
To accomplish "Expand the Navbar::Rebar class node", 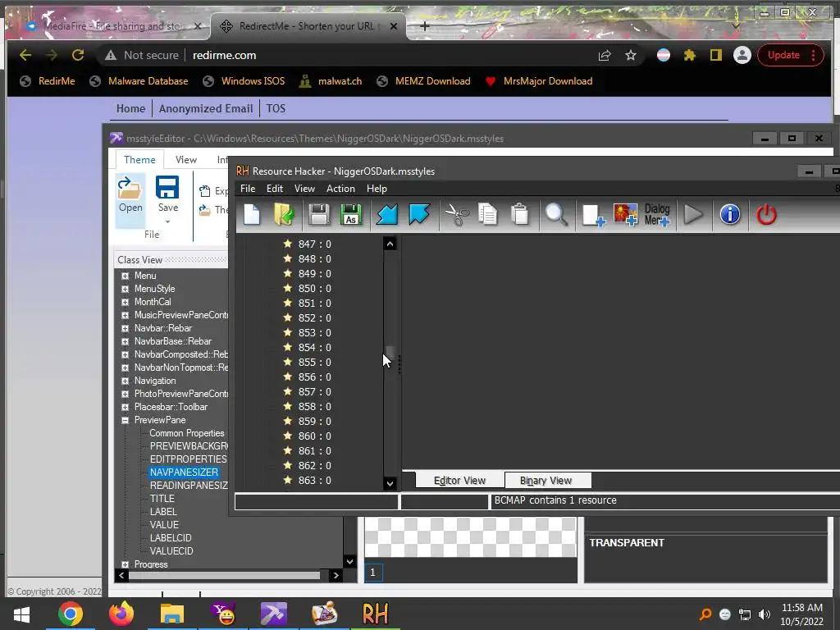I will click(x=125, y=328).
